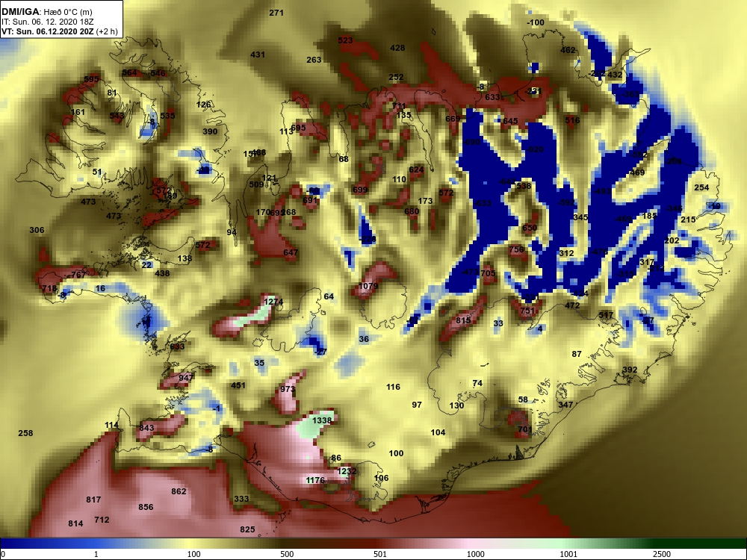Click the map value 1079
The image size is (747, 560).
coord(368,286)
